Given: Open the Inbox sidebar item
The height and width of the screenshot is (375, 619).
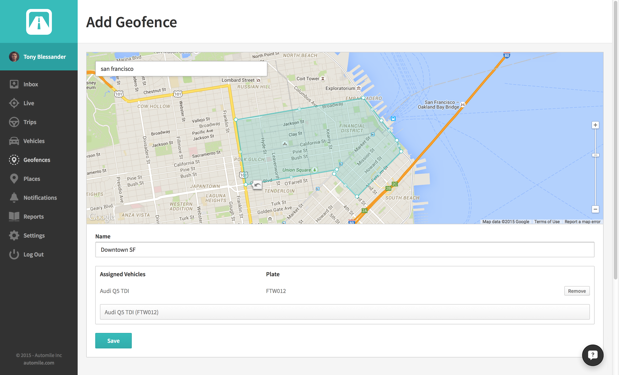Looking at the screenshot, I should coord(39,84).
